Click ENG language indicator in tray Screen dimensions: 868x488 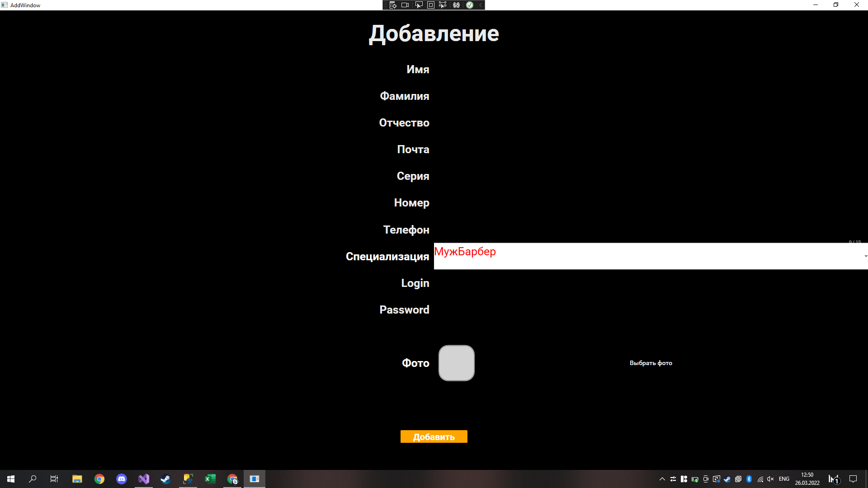pos(784,479)
